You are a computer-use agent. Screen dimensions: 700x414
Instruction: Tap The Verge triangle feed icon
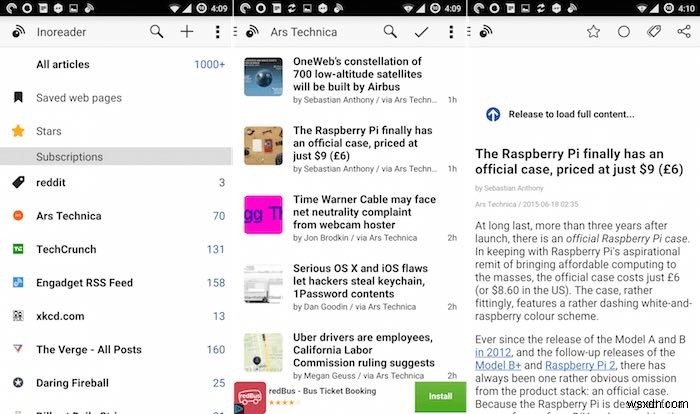pos(18,349)
